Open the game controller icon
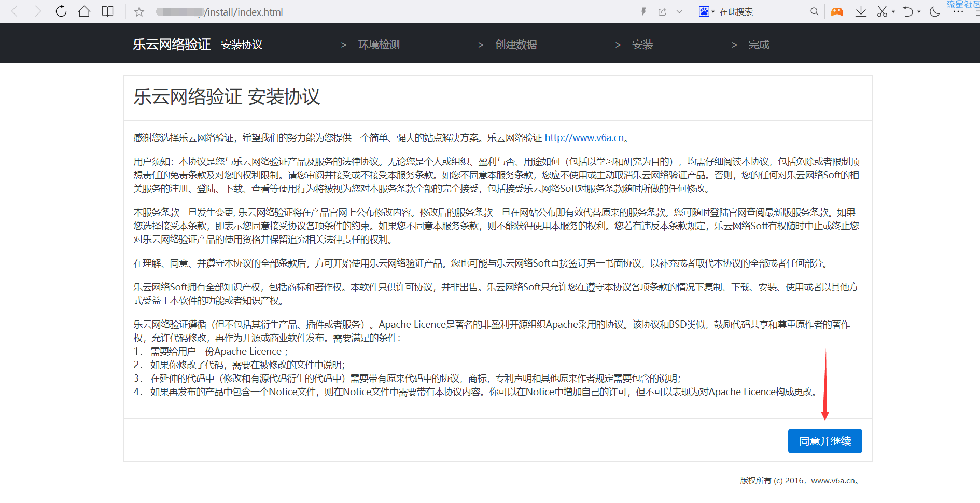 [x=837, y=11]
